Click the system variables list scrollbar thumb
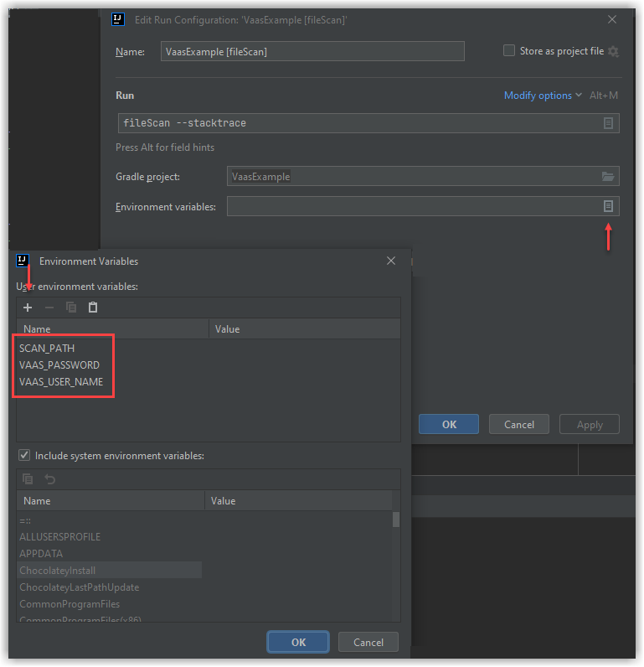Screen dimensions: 644x667 click(396, 520)
